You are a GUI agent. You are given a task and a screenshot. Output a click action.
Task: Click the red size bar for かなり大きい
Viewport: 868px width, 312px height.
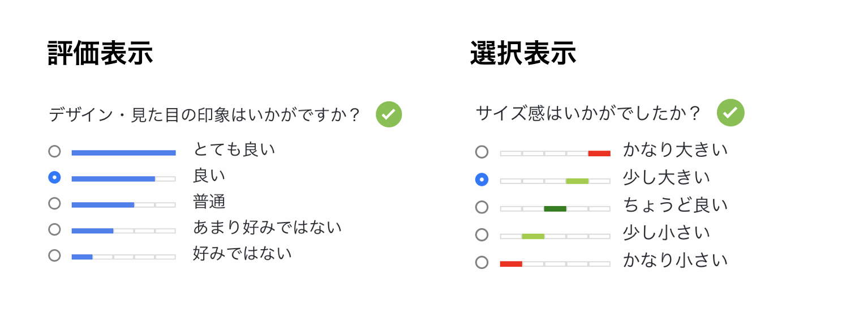(x=599, y=153)
